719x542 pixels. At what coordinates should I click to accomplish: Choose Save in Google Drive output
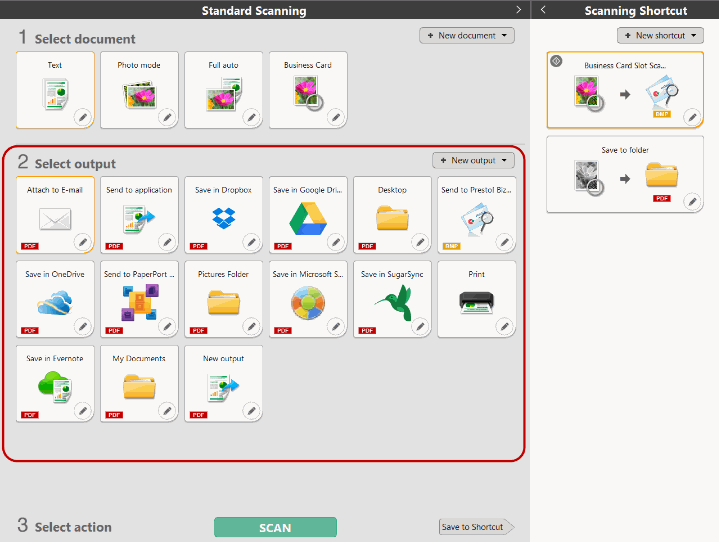(307, 214)
